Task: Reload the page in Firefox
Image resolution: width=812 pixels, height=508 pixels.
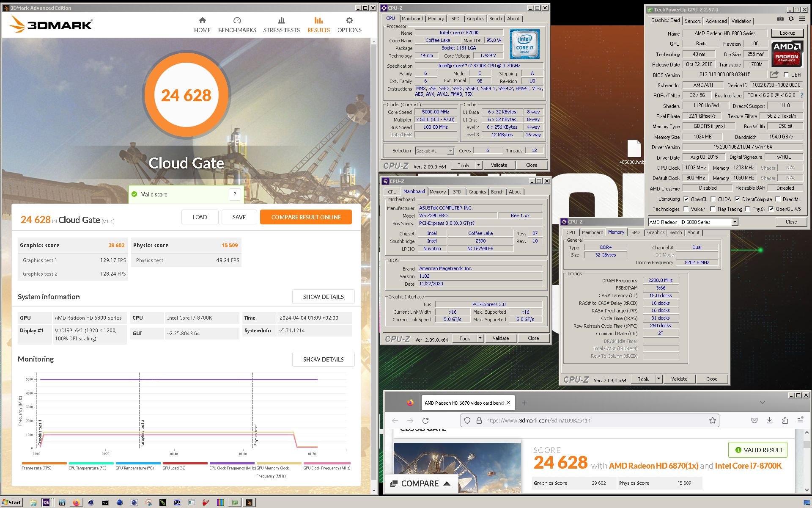Action: pos(425,420)
